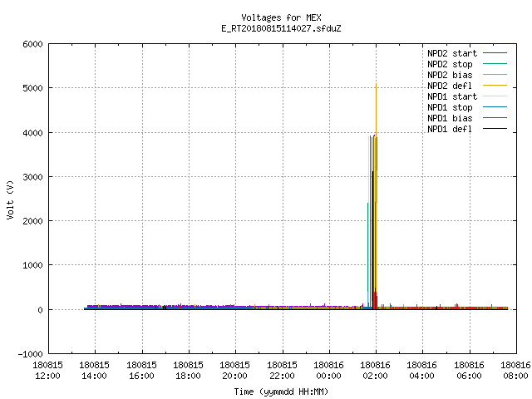Click the x-axis tick '180815 18:00'

coord(189,371)
